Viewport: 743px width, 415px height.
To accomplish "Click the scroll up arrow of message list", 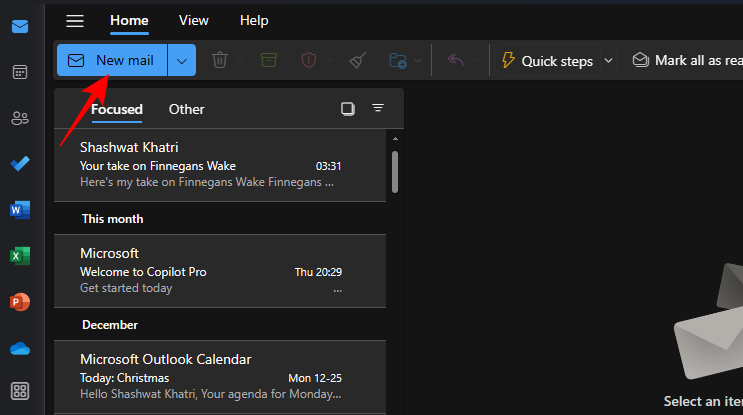I will 395,139.
